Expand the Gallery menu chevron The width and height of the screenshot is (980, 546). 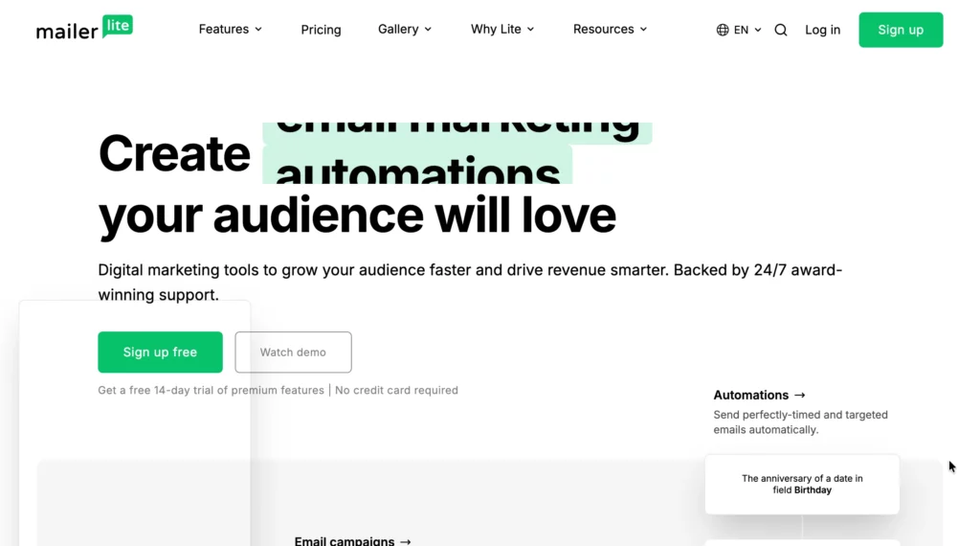click(428, 30)
